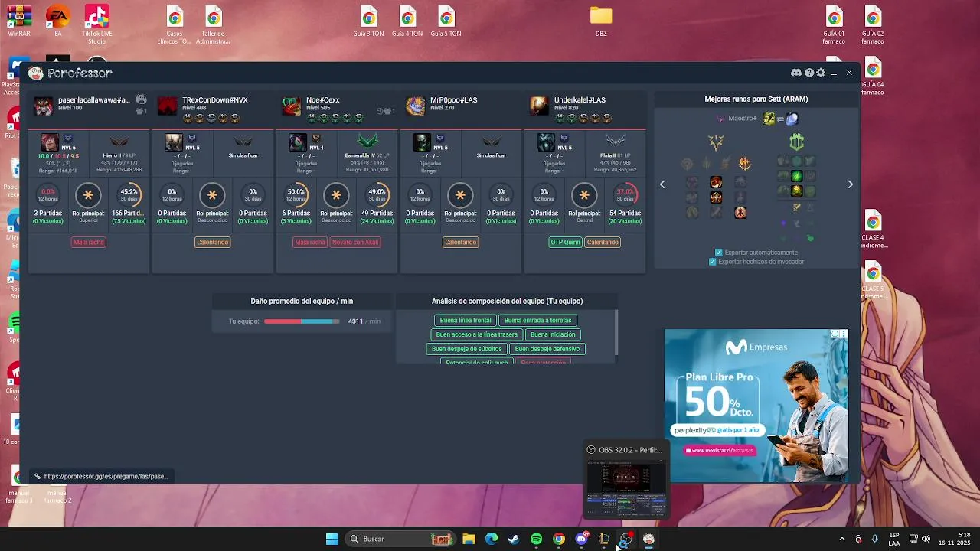Show previous rune page arrow
The height and width of the screenshot is (551, 980).
point(662,184)
